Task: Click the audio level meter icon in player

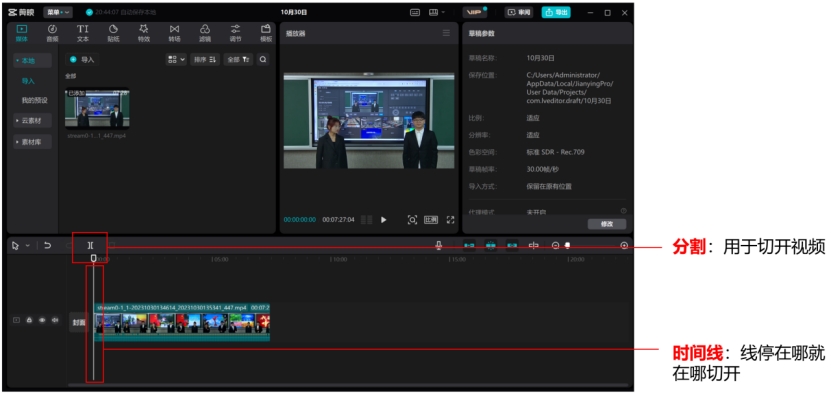Action: (366, 220)
